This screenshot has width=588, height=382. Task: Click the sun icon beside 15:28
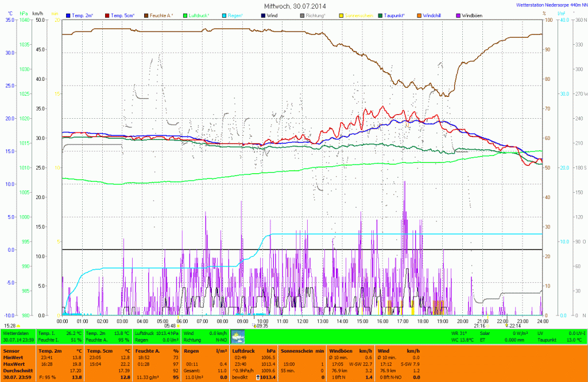point(19,325)
